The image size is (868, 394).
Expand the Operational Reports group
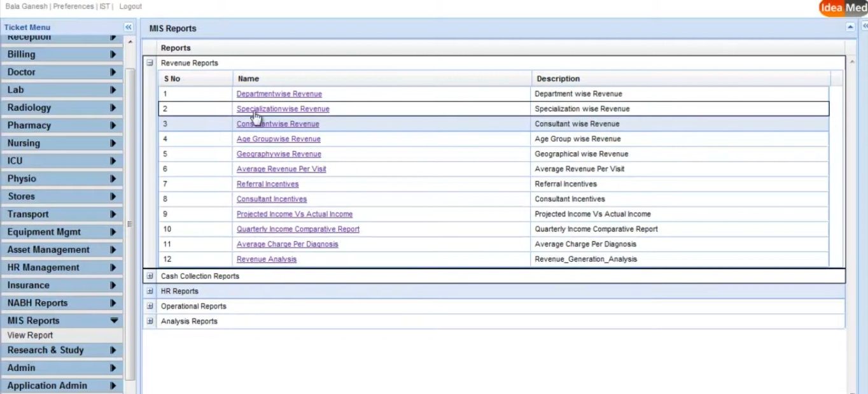click(150, 306)
